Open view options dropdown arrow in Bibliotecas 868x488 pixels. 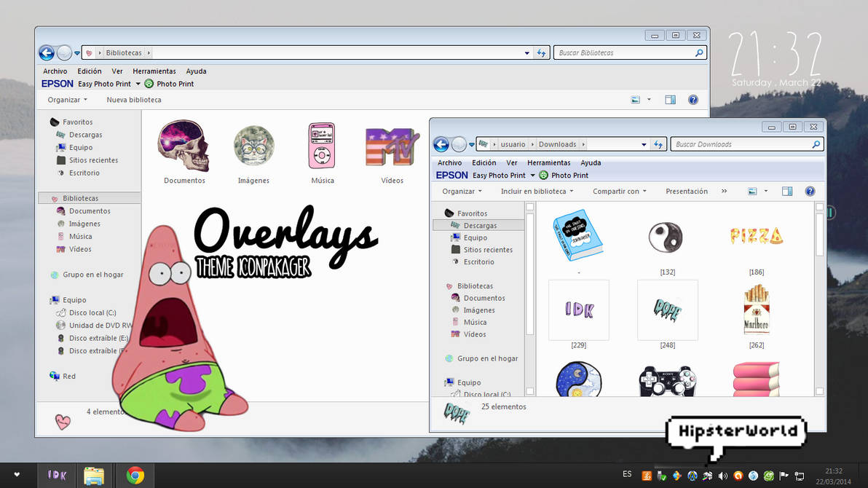tap(650, 100)
